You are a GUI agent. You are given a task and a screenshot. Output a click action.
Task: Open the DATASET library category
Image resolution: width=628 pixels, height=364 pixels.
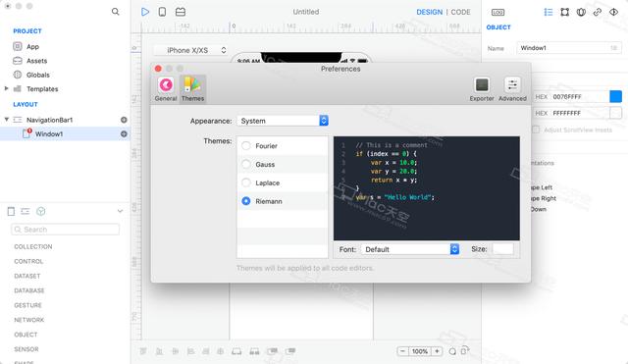(27, 276)
